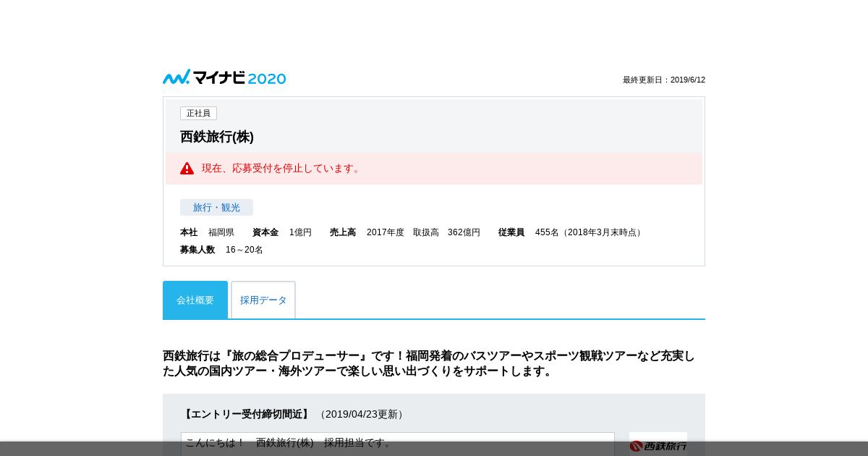
Task: Click the 従業員 label
Action: (511, 232)
